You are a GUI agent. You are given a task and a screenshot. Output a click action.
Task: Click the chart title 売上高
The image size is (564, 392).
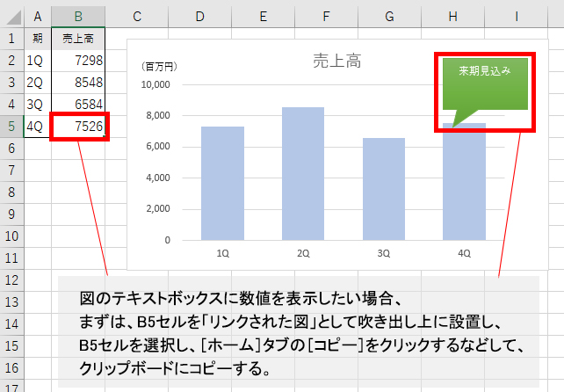point(338,61)
